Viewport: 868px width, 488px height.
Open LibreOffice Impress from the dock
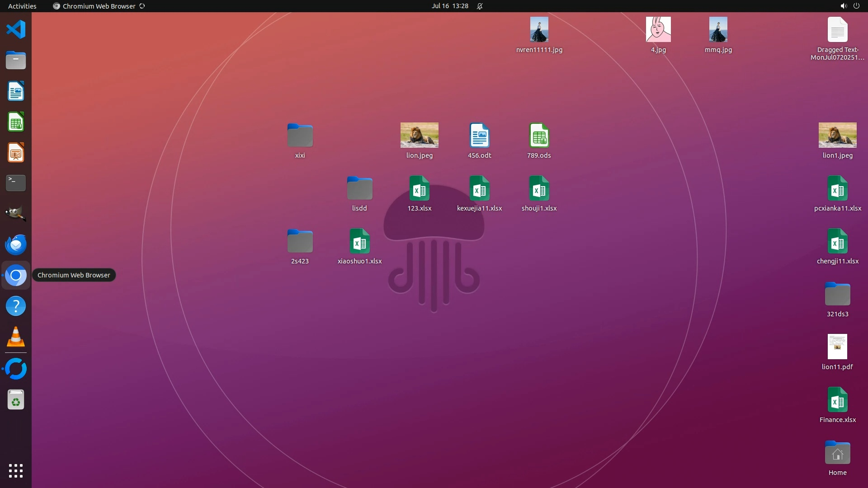[x=16, y=153]
